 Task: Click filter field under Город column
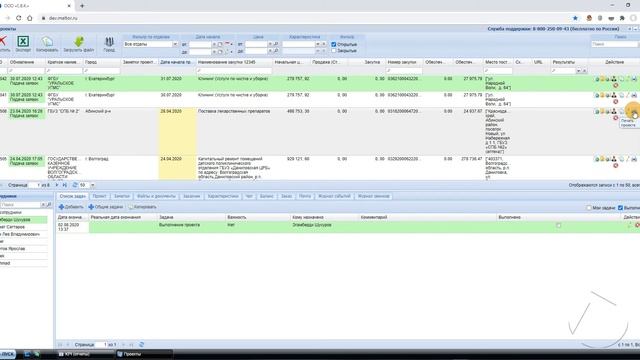pos(102,71)
